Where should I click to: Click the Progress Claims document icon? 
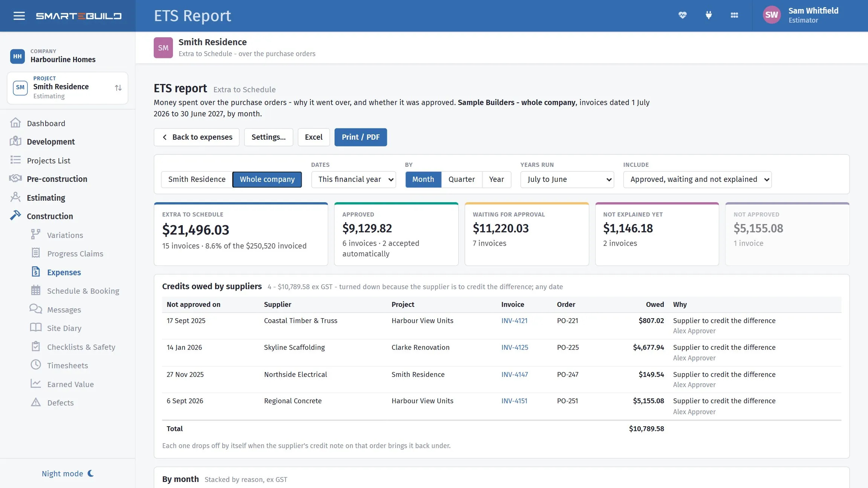coord(36,253)
